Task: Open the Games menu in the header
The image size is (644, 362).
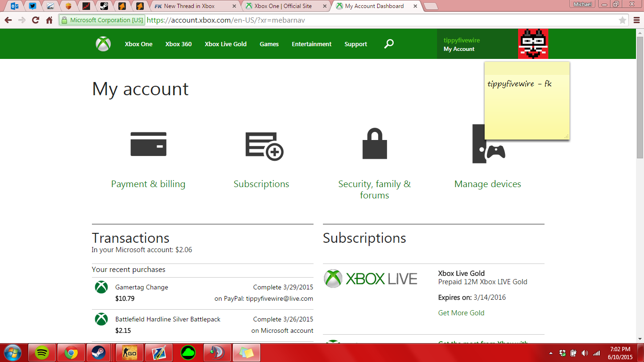Action: pyautogui.click(x=269, y=44)
